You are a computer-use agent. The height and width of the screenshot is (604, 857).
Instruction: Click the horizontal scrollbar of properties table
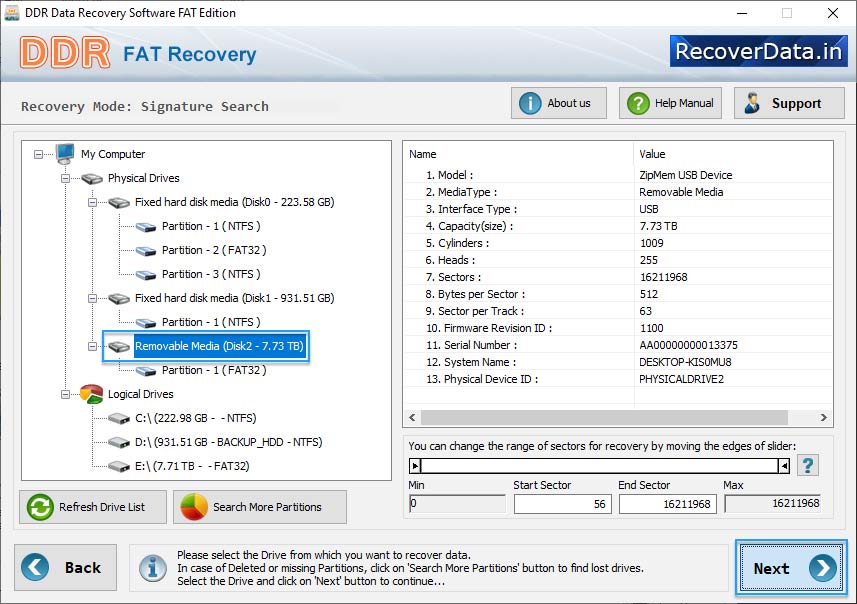coord(604,418)
